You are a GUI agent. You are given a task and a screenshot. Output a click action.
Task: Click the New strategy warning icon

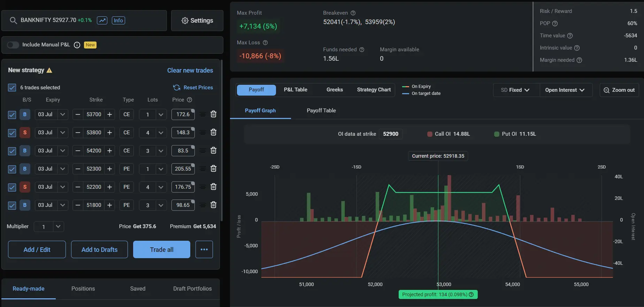coord(49,70)
